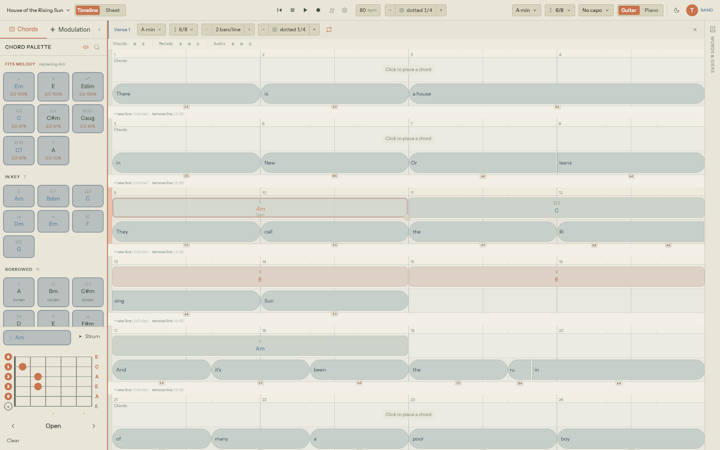Switch to Timeline view

coord(87,10)
